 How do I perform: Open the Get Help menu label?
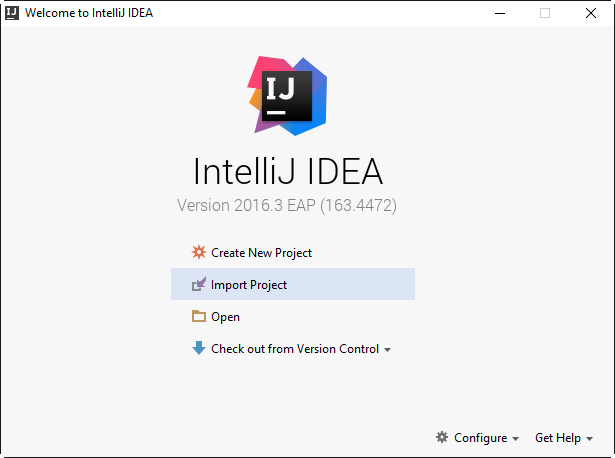(x=557, y=438)
